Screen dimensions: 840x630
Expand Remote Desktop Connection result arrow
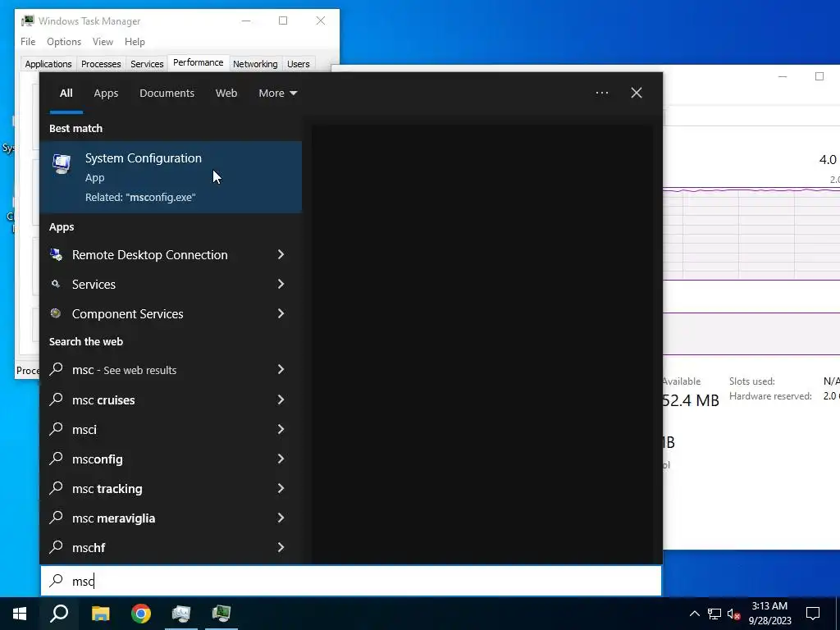click(x=281, y=254)
